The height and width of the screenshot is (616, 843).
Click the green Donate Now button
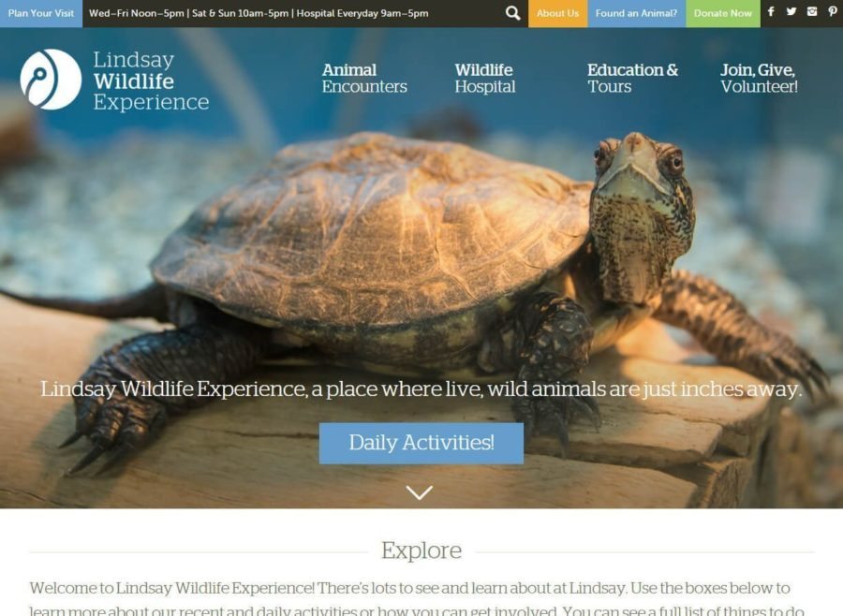[x=722, y=13]
